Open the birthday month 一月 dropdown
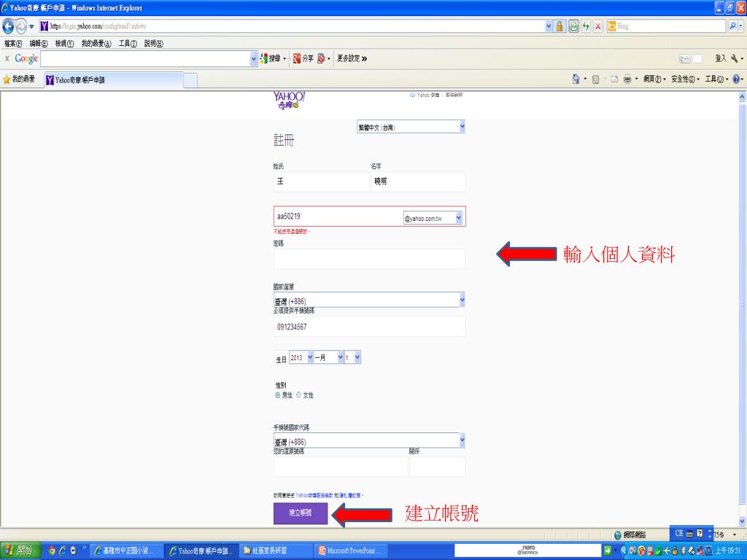Screen dimensions: 747x560 [328, 357]
